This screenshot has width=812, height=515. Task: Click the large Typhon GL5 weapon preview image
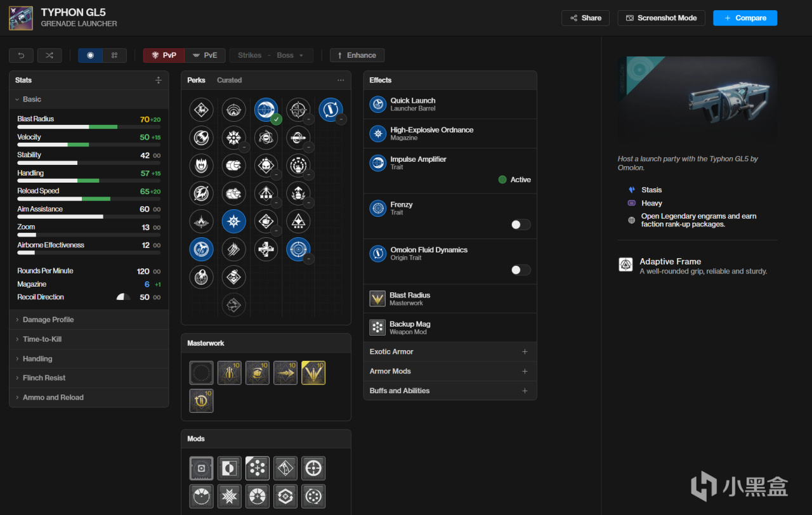tap(697, 101)
